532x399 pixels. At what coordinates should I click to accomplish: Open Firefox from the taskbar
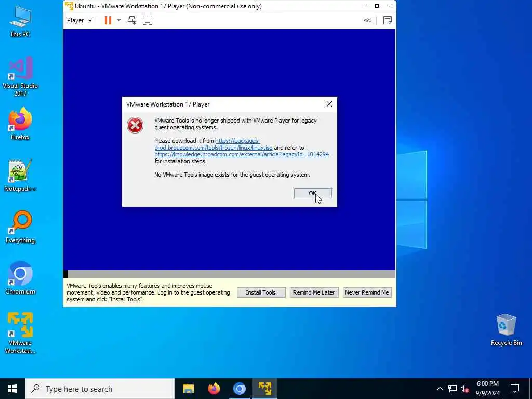click(x=214, y=389)
